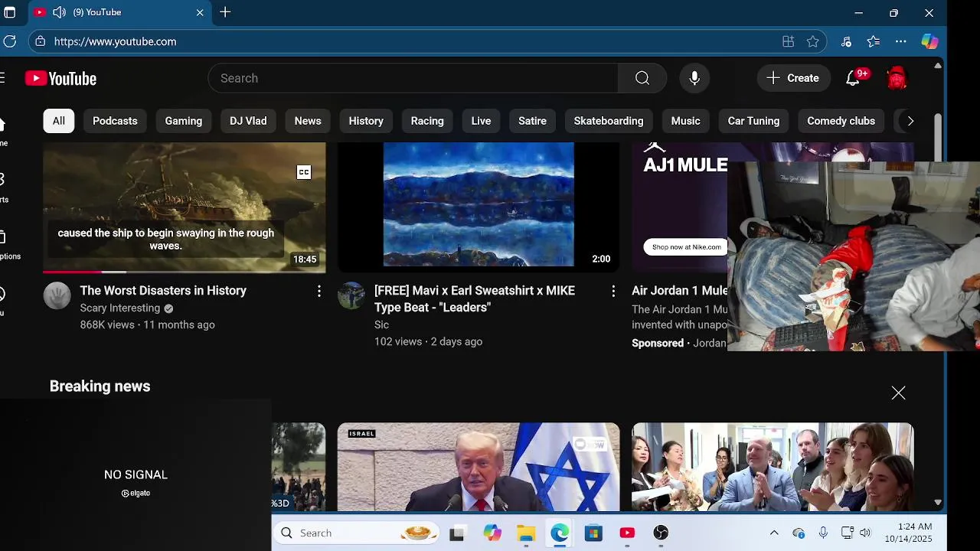The height and width of the screenshot is (551, 980).
Task: Open the tab actions menu icon
Action: pos(9,12)
